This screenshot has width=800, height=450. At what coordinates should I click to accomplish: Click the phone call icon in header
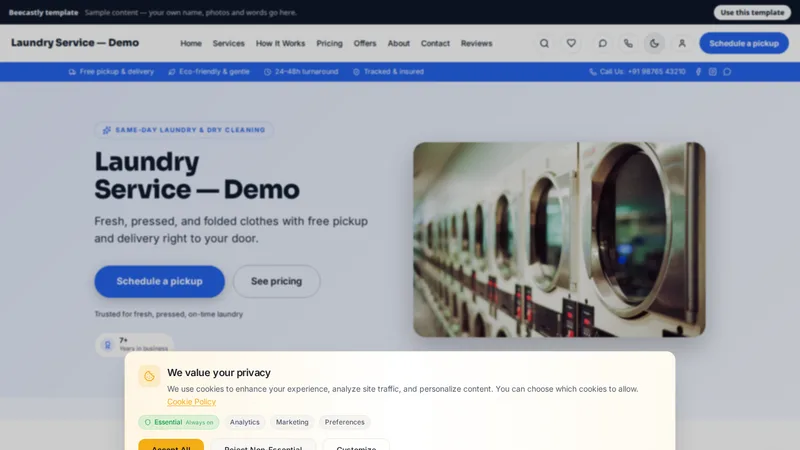(628, 43)
